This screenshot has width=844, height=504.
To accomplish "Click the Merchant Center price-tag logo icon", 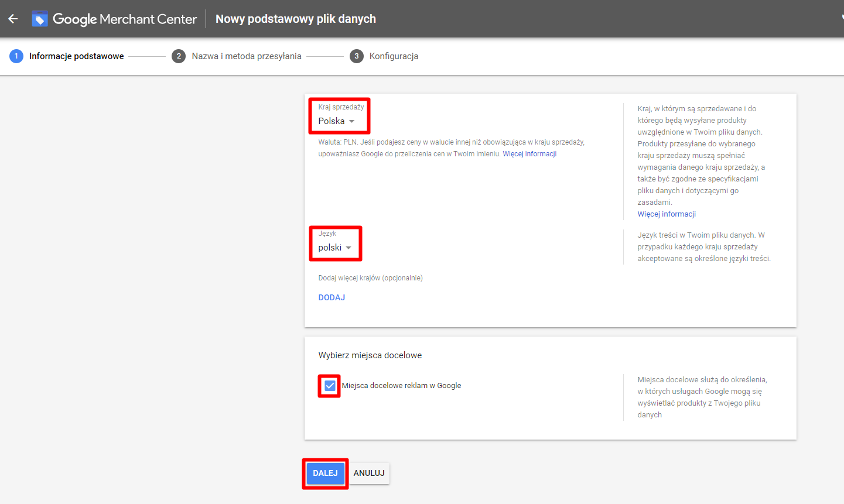I will click(x=40, y=19).
